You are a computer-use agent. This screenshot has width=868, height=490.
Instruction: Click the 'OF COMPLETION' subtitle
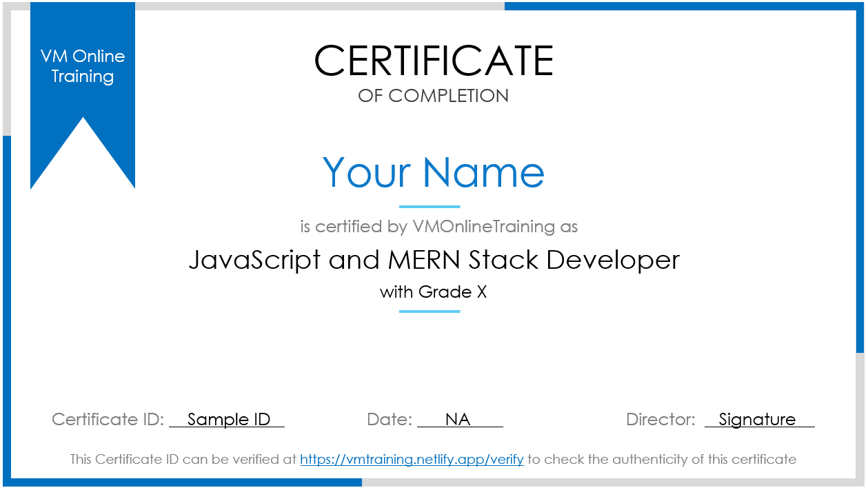click(x=434, y=96)
